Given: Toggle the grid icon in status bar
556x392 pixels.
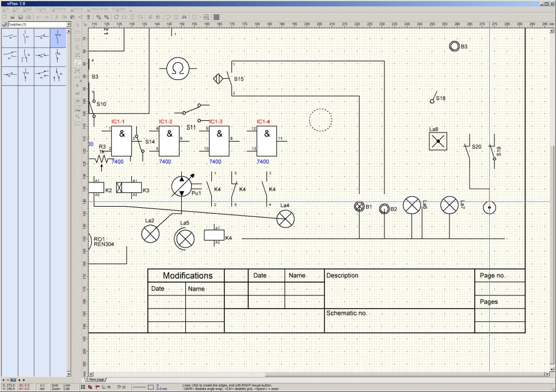Looking at the screenshot, I should pos(82,386).
